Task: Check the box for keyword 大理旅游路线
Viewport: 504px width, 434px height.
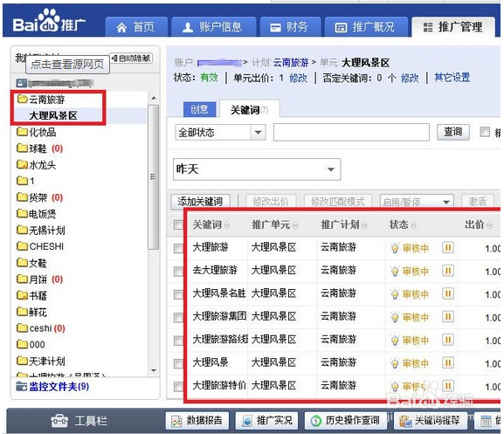Action: (178, 341)
